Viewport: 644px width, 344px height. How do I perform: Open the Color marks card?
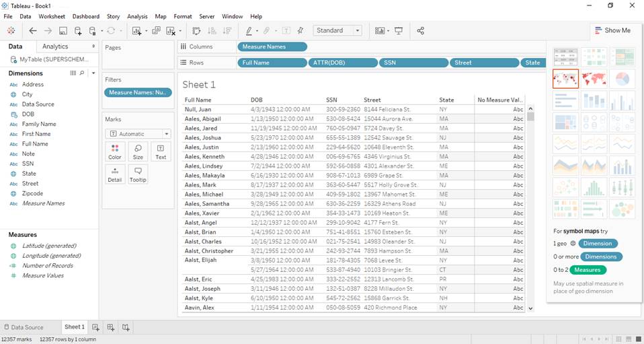(115, 151)
